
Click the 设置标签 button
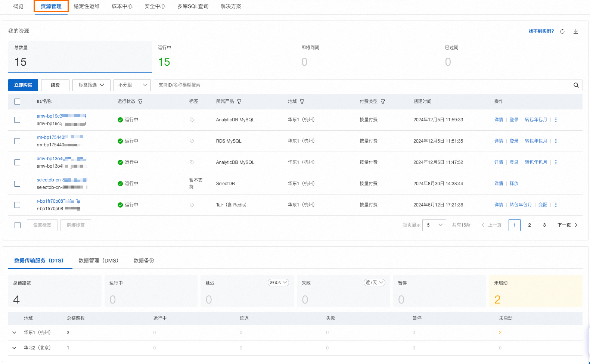coord(42,225)
